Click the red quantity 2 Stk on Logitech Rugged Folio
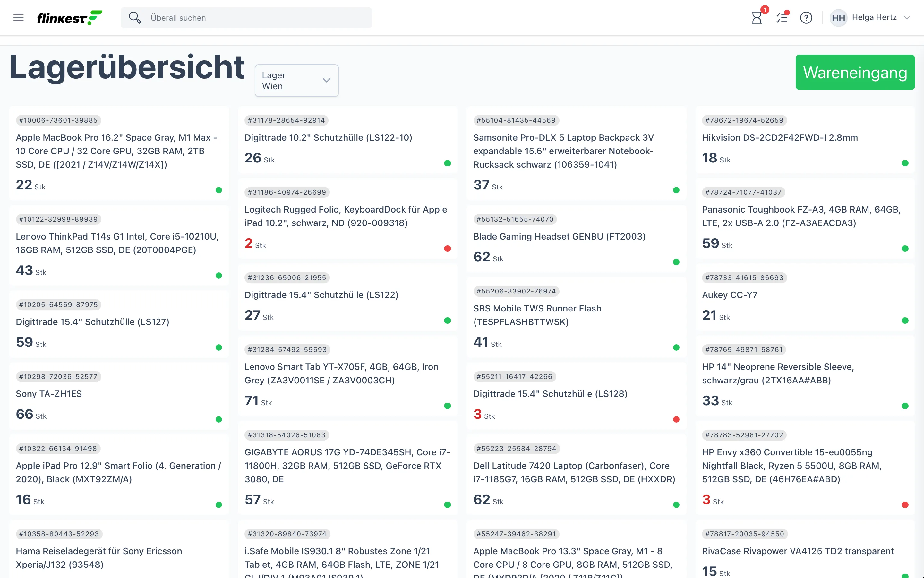This screenshot has height=578, width=924. [x=255, y=243]
